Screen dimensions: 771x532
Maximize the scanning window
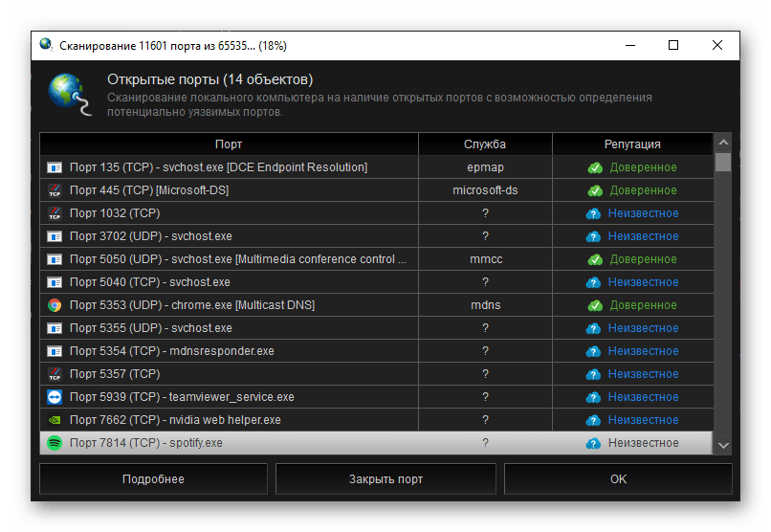click(673, 45)
